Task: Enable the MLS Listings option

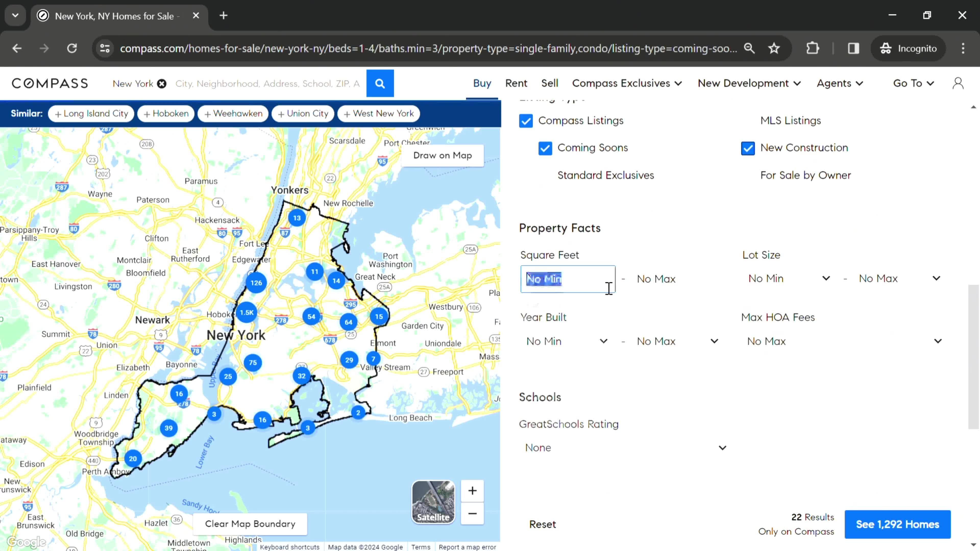Action: tap(791, 121)
